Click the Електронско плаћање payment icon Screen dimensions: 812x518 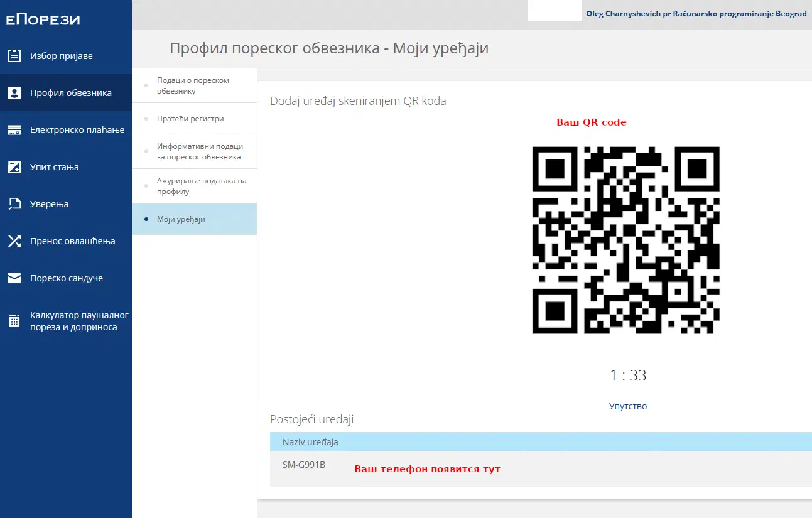pyautogui.click(x=14, y=129)
